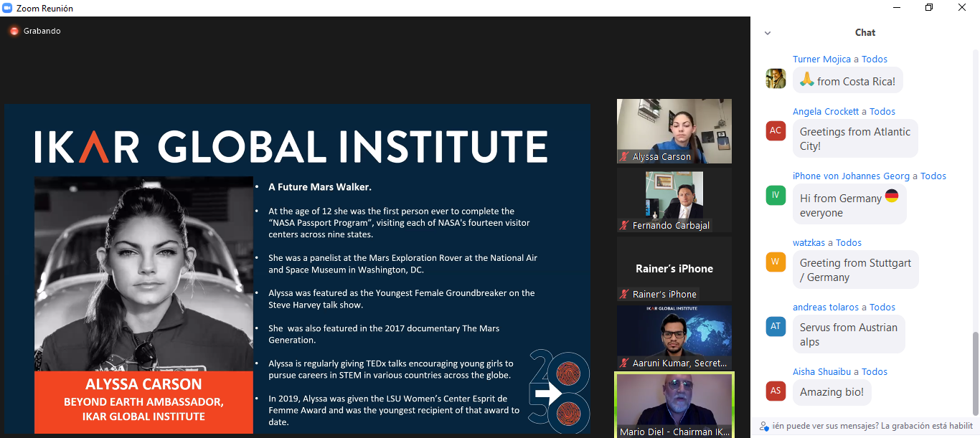Screen dimensions: 980x438
Task: Click the Steve Harvey talk show bullet
Action: pos(402,299)
